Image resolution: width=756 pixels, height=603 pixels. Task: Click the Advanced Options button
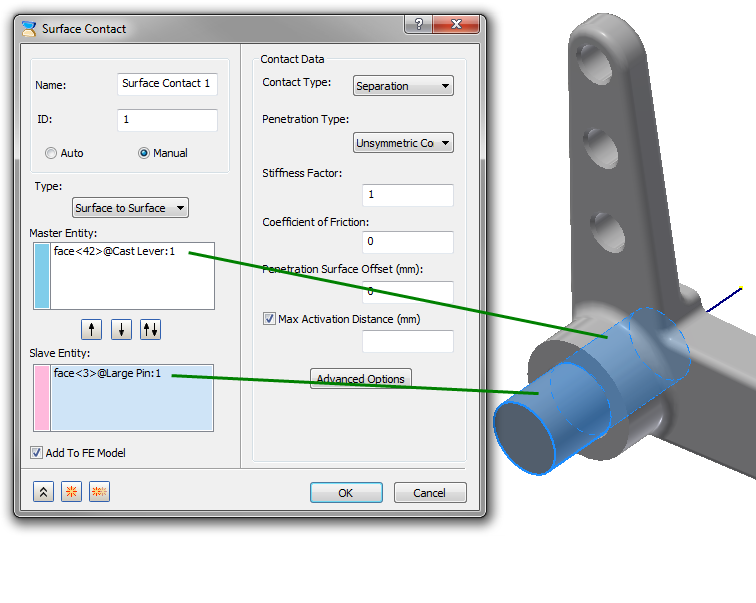click(361, 378)
